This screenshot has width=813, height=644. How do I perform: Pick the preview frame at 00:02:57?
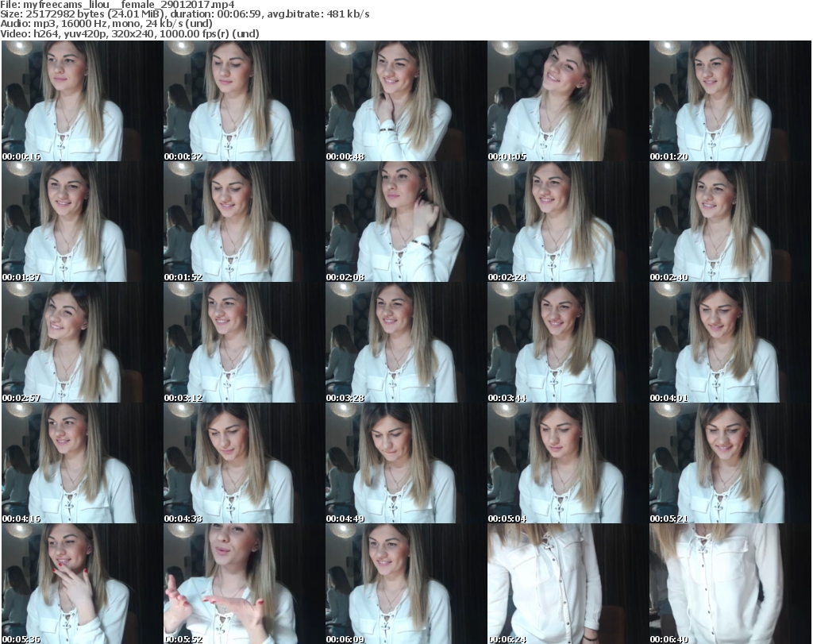click(82, 342)
